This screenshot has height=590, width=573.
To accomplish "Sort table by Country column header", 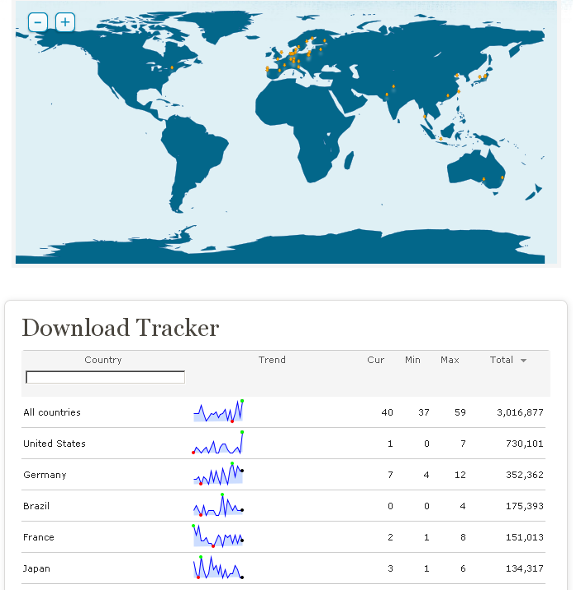I will tap(103, 360).
